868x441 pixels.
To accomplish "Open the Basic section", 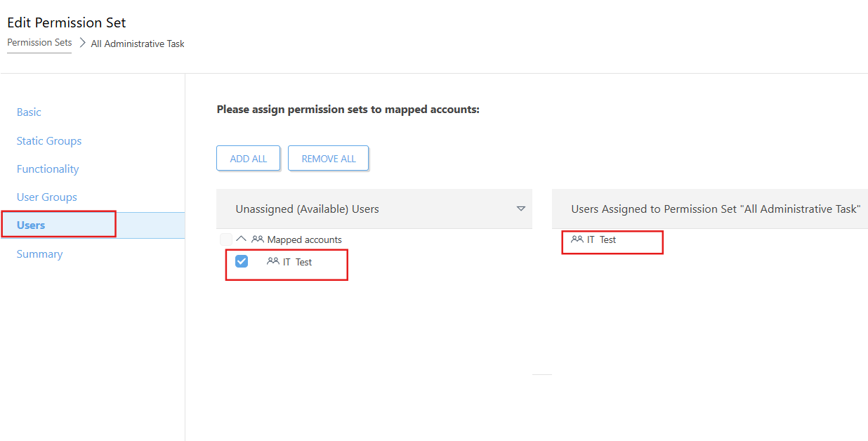I will click(x=29, y=112).
